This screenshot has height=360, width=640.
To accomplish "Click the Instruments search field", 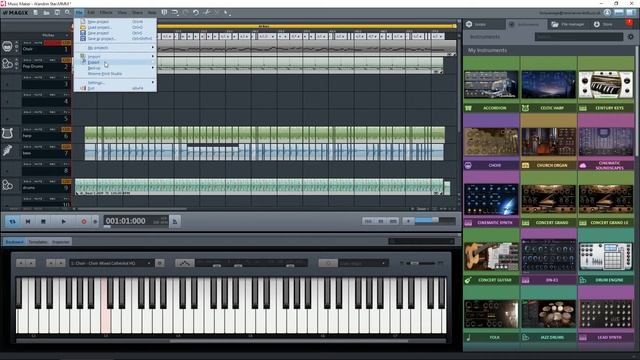I will [x=579, y=37].
